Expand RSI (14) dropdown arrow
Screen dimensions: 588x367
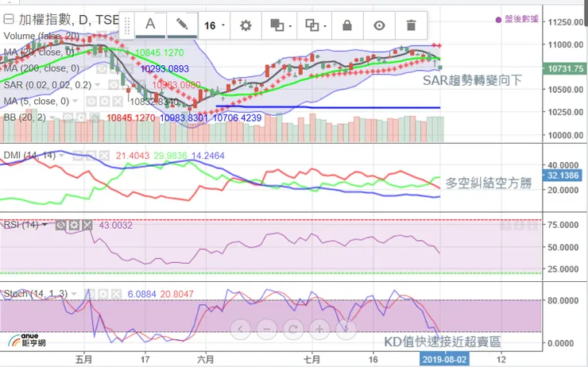pos(44,225)
